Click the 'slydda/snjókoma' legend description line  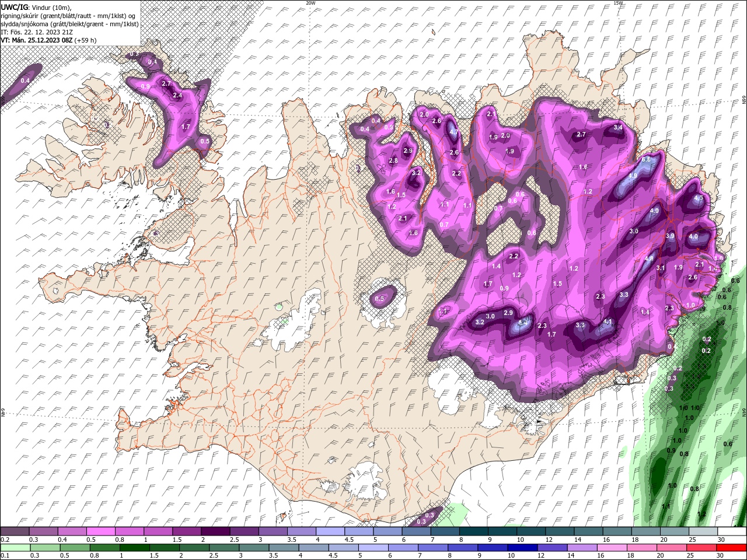pos(69,24)
